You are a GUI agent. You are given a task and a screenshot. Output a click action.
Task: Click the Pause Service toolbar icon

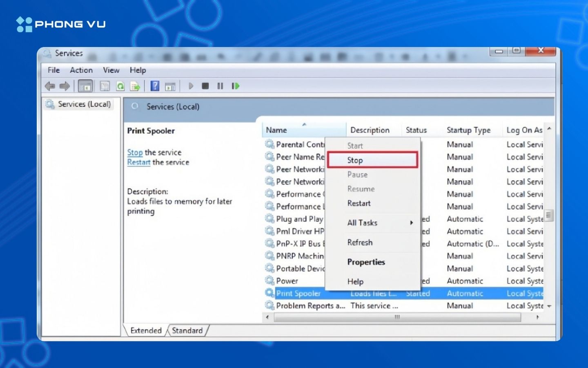coord(220,86)
